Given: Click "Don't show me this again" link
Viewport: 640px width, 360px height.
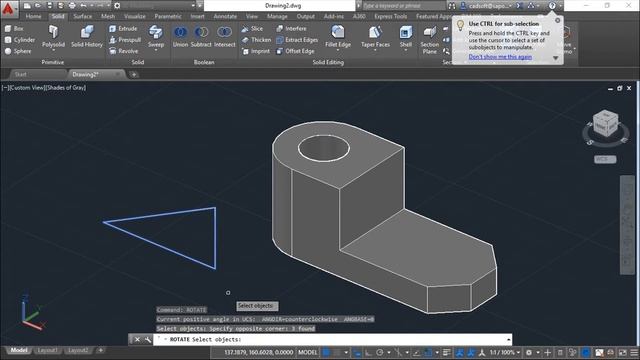Looking at the screenshot, I should coord(500,57).
